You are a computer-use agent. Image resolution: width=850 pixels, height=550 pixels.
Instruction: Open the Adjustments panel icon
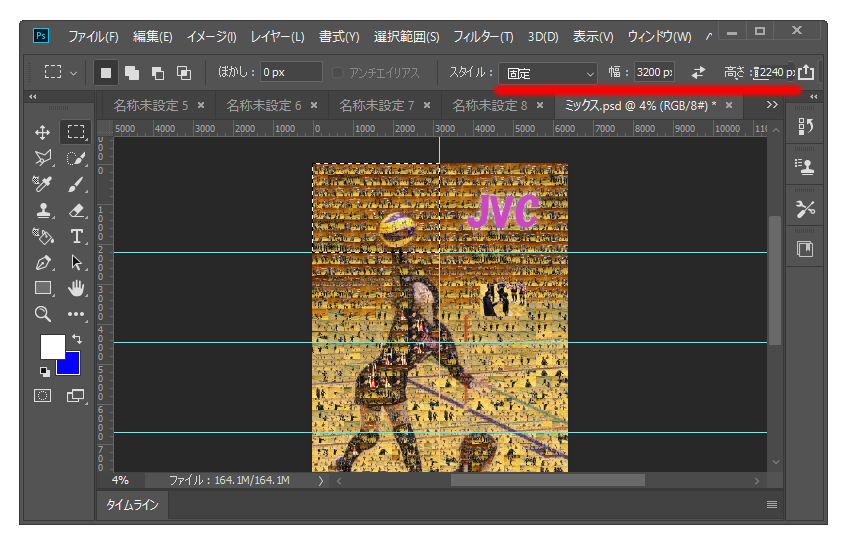(805, 209)
